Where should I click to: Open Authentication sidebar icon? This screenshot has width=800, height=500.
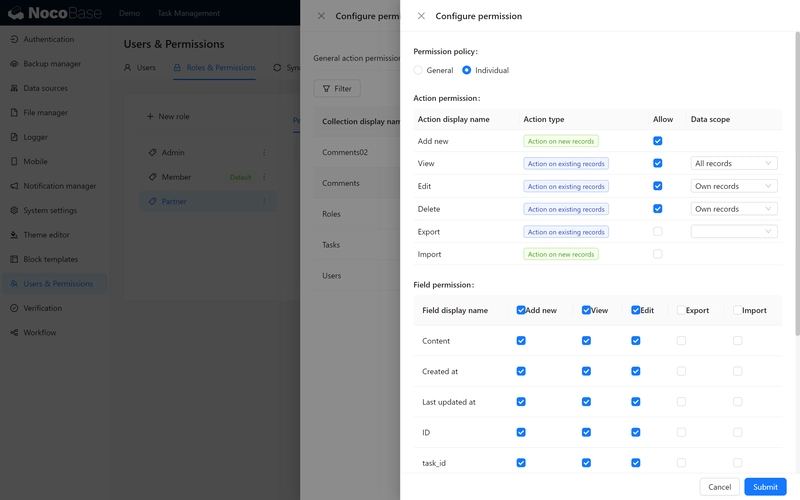coord(14,39)
